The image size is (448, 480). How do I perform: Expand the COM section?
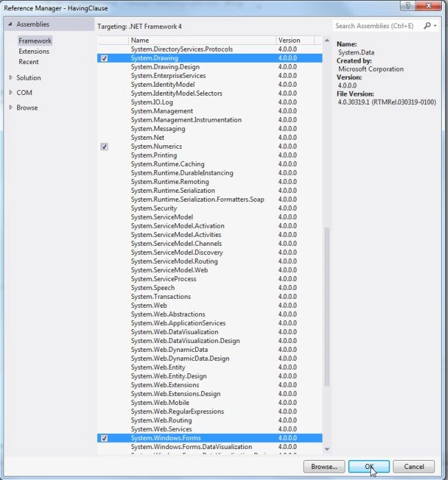coord(11,92)
